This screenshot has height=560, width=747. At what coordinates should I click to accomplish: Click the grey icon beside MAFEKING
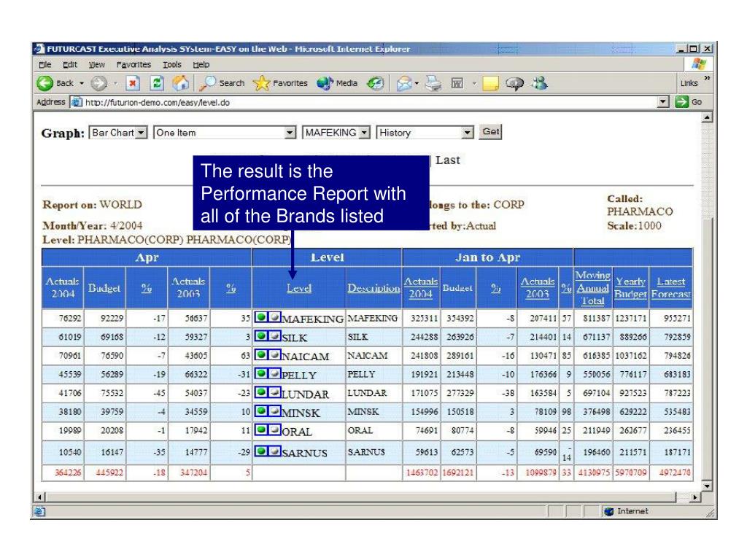tap(274, 317)
